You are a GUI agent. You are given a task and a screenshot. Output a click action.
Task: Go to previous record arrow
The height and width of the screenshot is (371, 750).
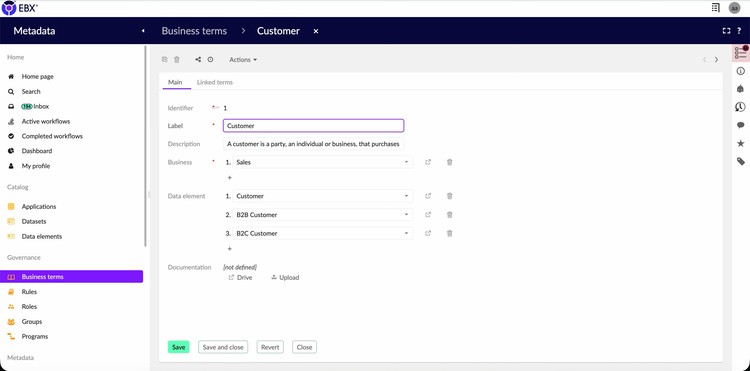(704, 60)
